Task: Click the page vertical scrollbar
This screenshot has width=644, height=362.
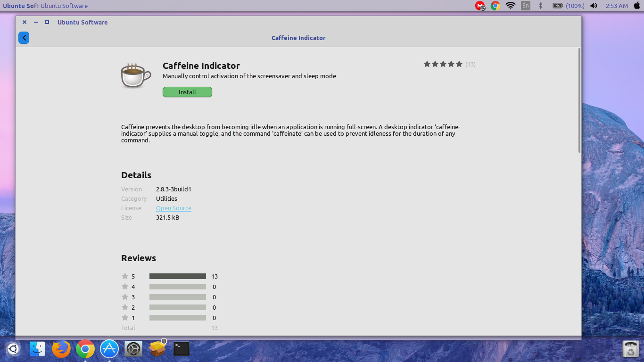Action: [x=579, y=100]
